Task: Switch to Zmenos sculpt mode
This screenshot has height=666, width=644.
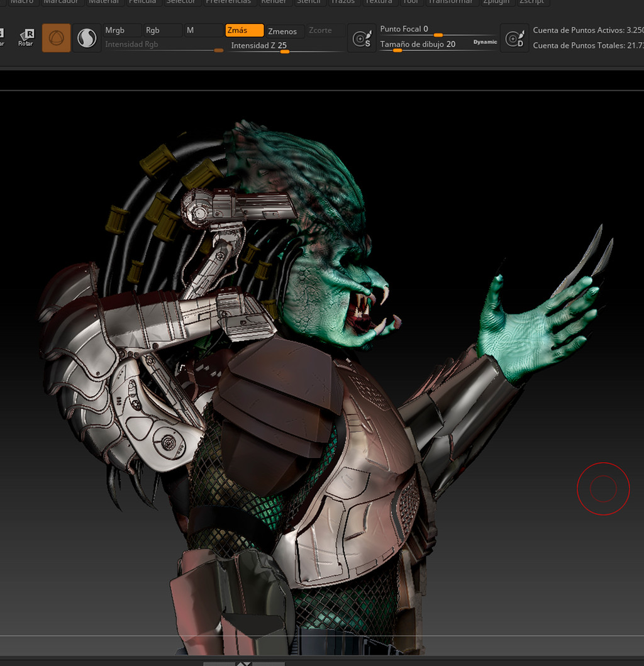Action: tap(285, 31)
